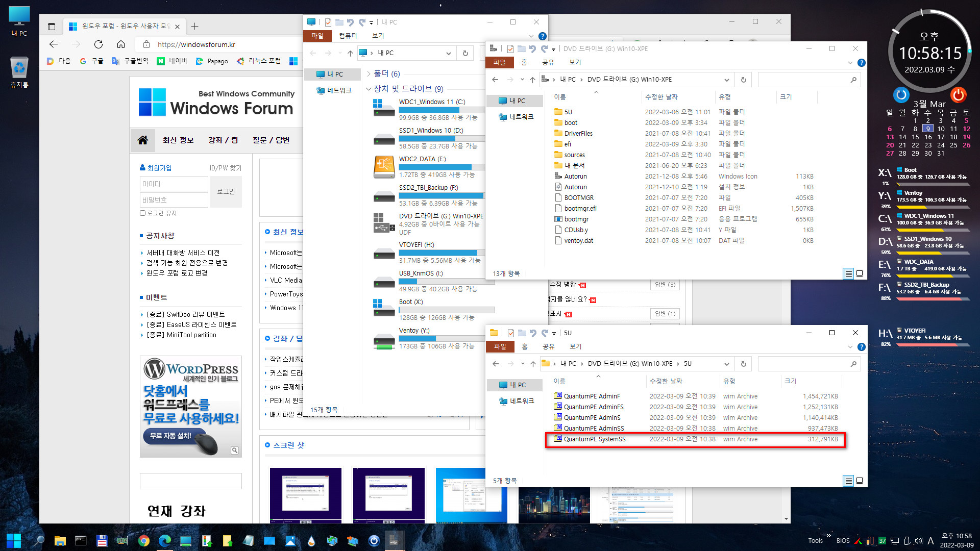Open address dropdown in 5U window
980x551 pixels.
point(726,364)
